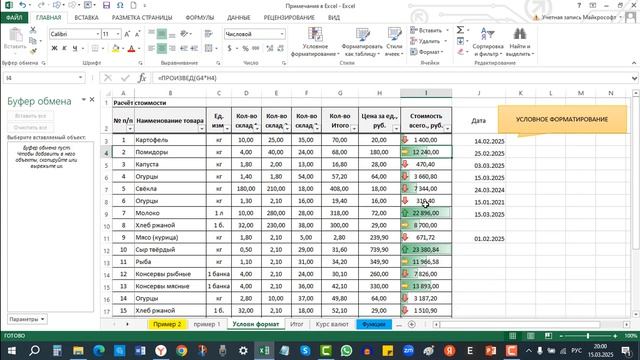Open Сортировка и фильтр
640x360 pixels.
pos(488,42)
